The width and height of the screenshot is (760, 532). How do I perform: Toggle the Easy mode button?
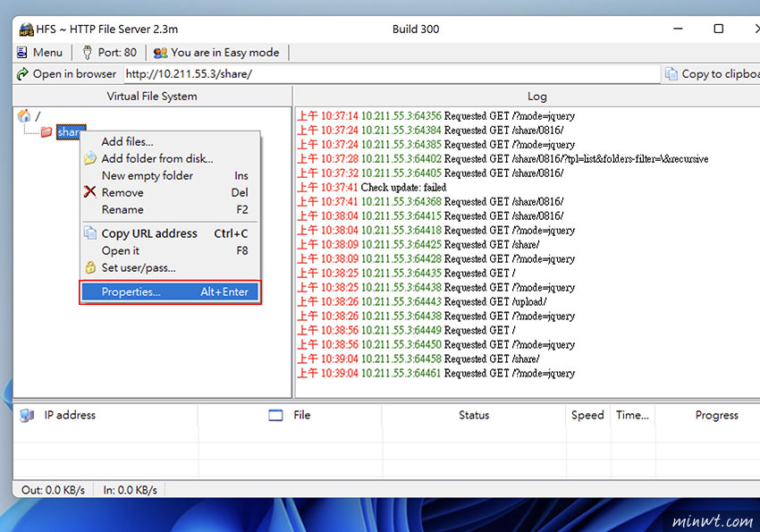[216, 53]
